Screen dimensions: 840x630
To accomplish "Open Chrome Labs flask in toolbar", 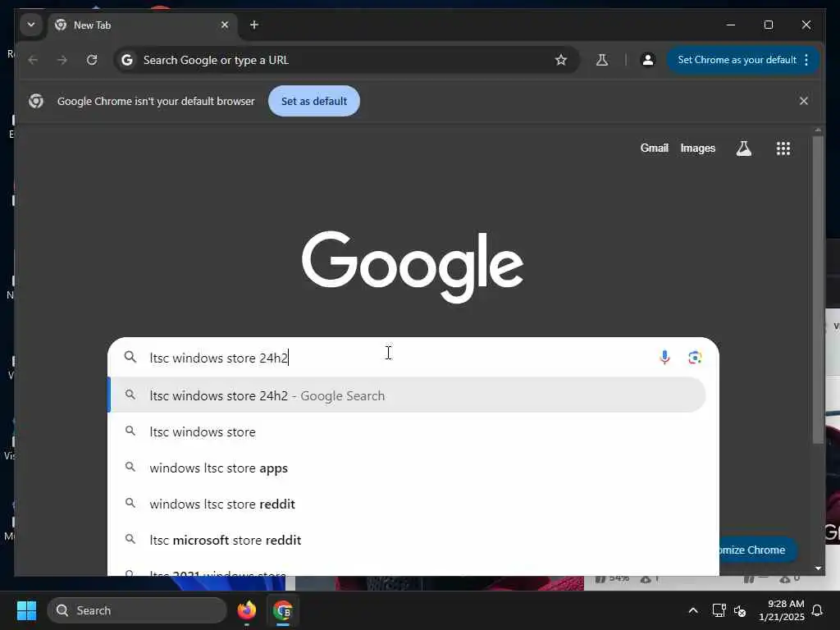I will point(602,60).
